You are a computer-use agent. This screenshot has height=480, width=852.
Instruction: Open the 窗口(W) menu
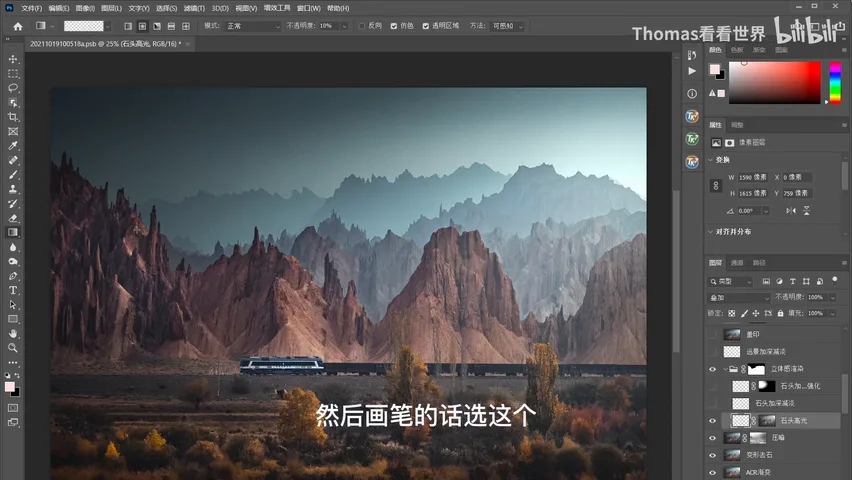tap(309, 8)
